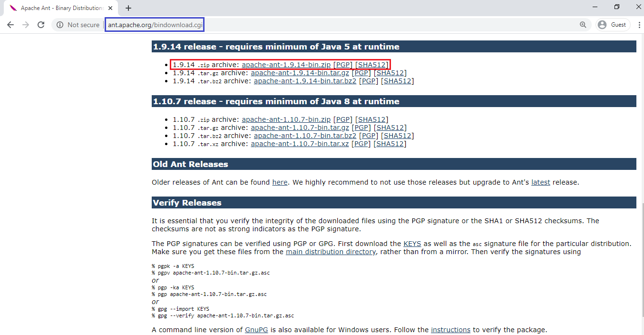This screenshot has width=644, height=335.
Task: Open the Guest profile menu
Action: pyautogui.click(x=613, y=25)
